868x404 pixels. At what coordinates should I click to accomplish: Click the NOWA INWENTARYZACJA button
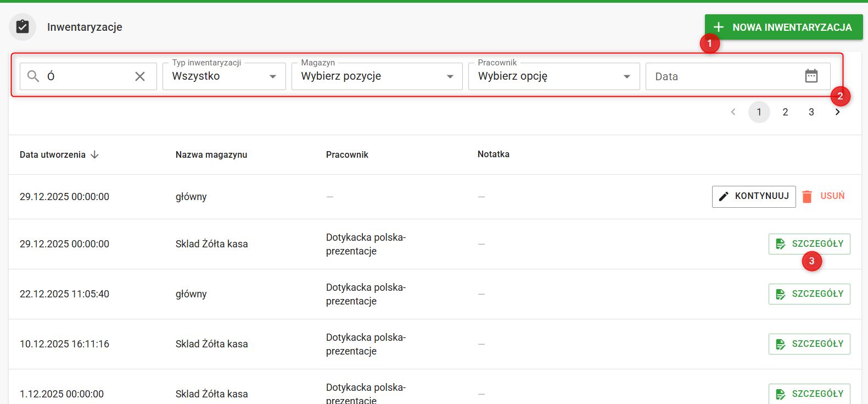(783, 27)
